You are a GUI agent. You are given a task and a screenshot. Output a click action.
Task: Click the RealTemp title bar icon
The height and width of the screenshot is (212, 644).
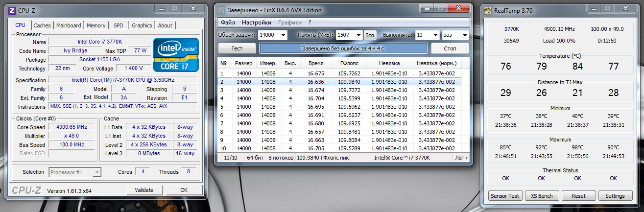487,10
